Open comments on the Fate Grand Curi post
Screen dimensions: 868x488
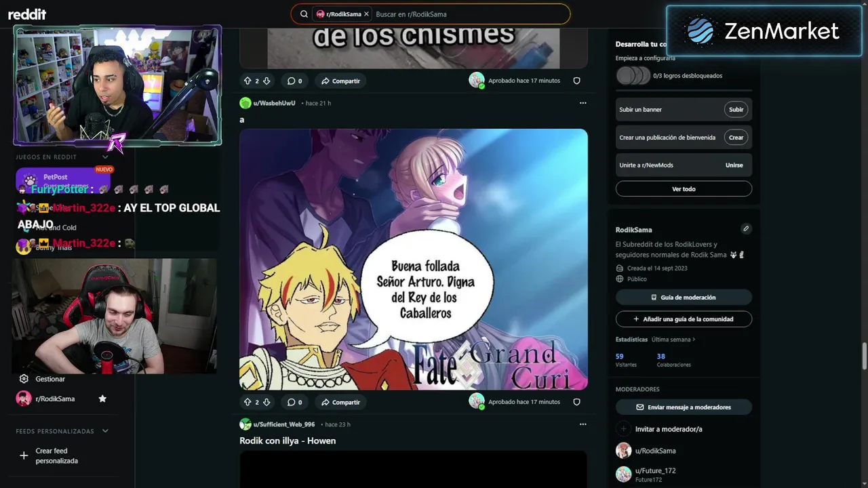[294, 402]
